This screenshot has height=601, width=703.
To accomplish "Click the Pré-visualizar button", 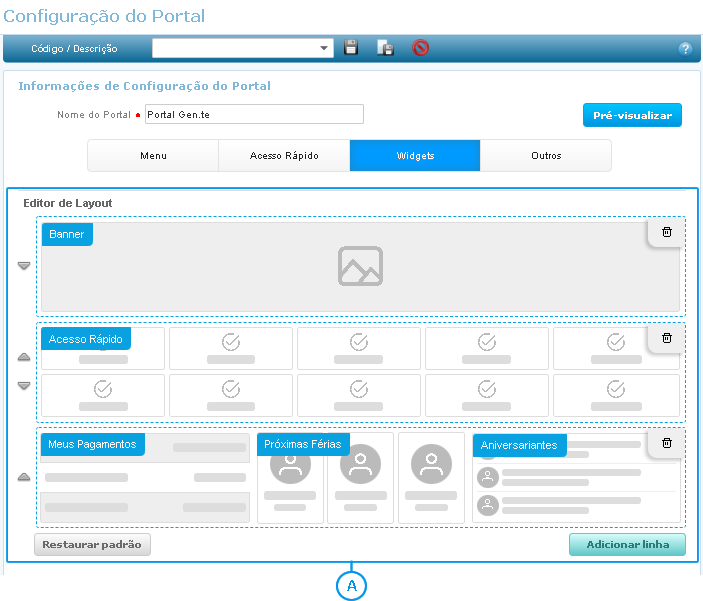I will (632, 115).
